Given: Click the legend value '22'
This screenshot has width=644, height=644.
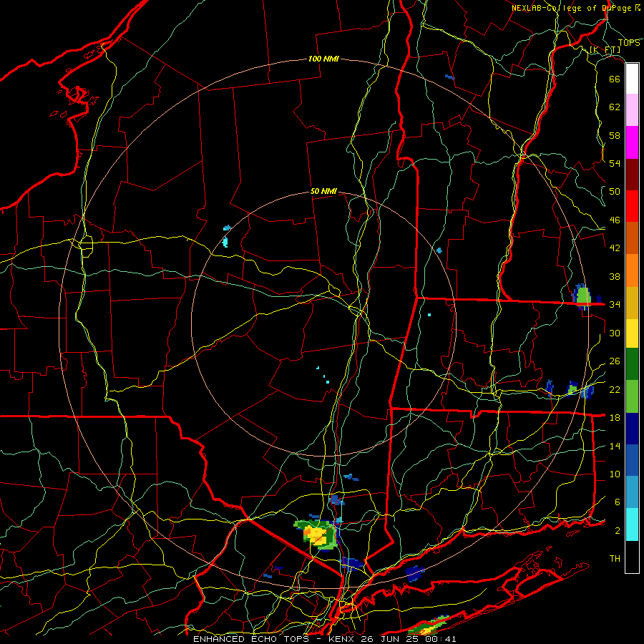Looking at the screenshot, I should point(615,389).
